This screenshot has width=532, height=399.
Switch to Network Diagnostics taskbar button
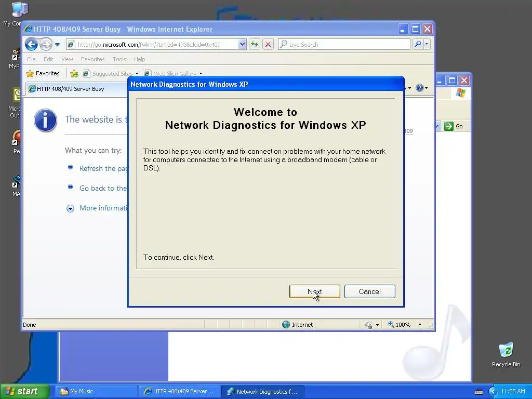263,392
